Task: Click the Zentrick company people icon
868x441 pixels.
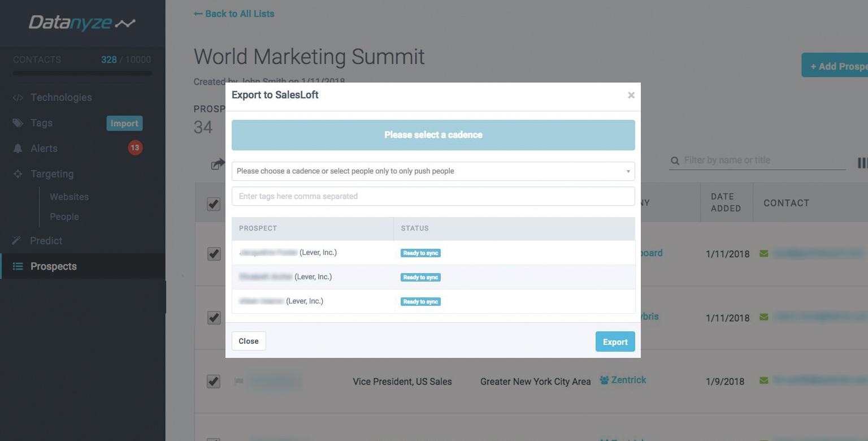Action: point(604,381)
